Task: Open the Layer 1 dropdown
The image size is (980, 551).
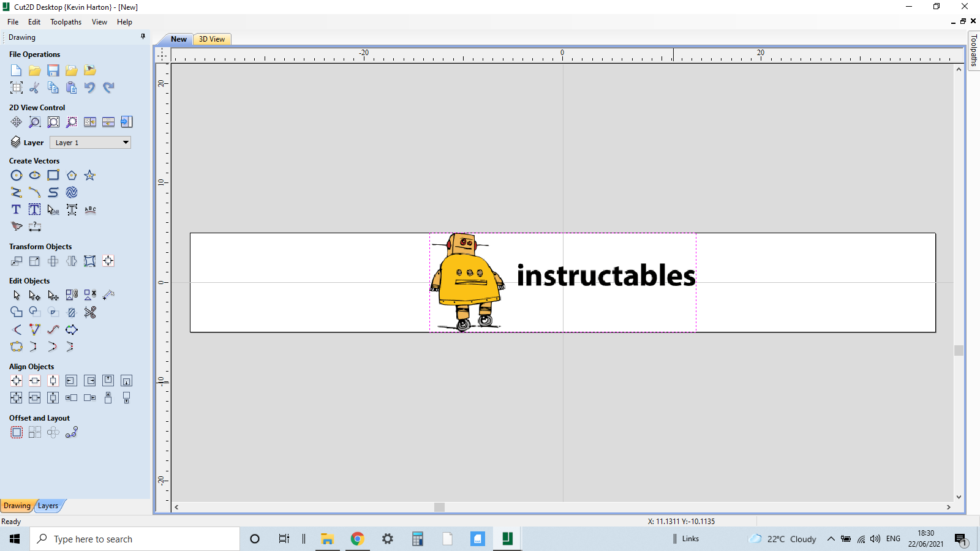Action: (x=124, y=142)
